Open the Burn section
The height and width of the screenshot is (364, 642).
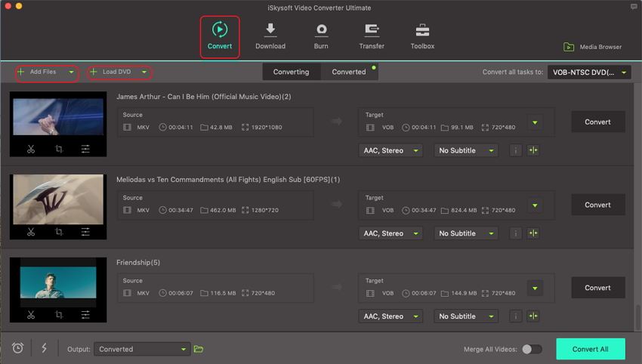(x=321, y=37)
